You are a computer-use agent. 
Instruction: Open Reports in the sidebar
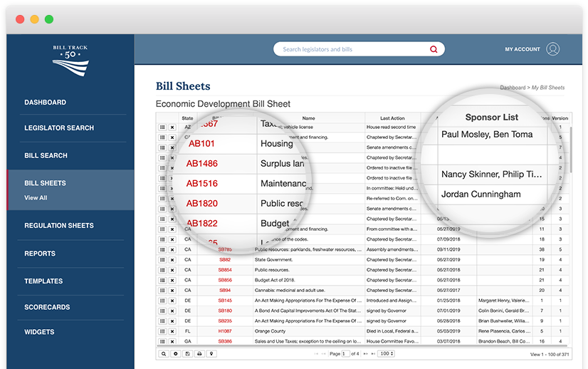tap(40, 254)
